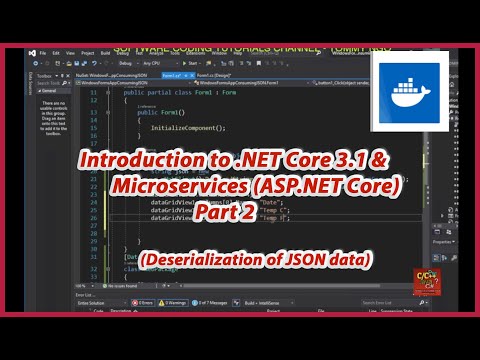Toggle the Toolbox auto-hide pin
This screenshot has height=360, width=480.
pos(62,76)
